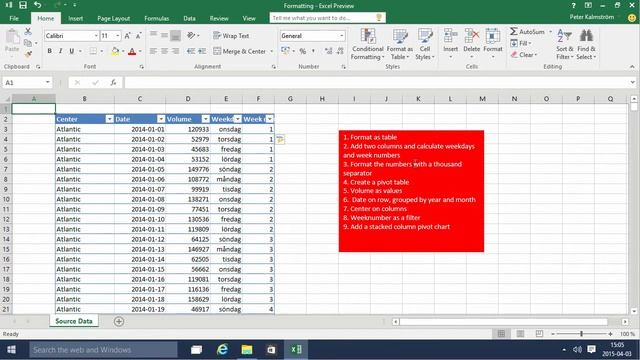Open the Font dialog launcher
640x360 pixels.
pos(142,67)
